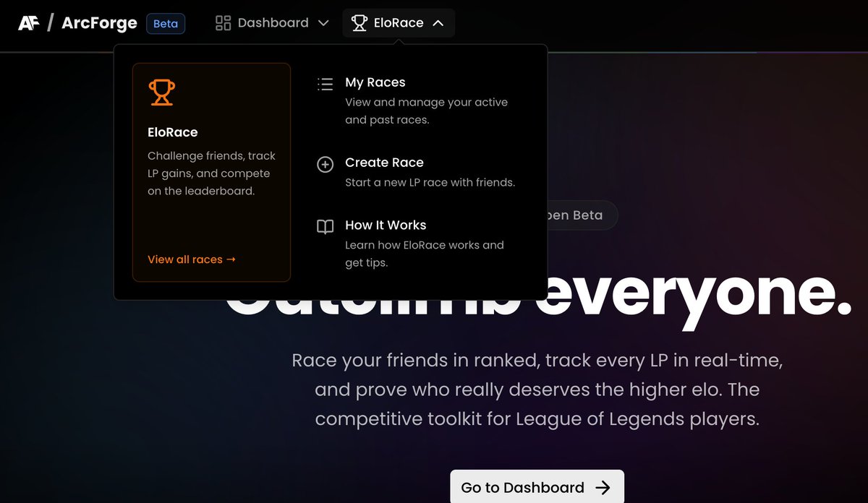The width and height of the screenshot is (868, 503).
Task: Click 'Start a new LP race with friends.' text
Action: [430, 182]
